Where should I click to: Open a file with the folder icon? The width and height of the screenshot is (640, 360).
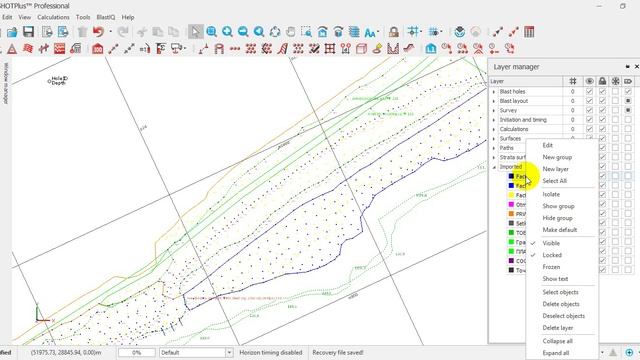(12, 32)
